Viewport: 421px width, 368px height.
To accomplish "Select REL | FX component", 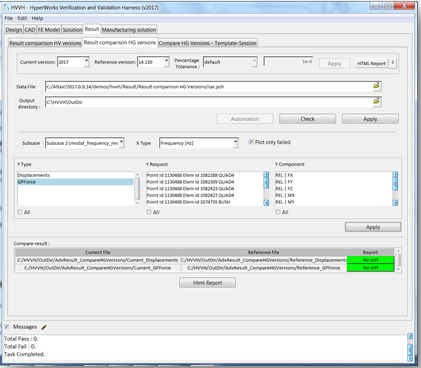I will [333, 175].
